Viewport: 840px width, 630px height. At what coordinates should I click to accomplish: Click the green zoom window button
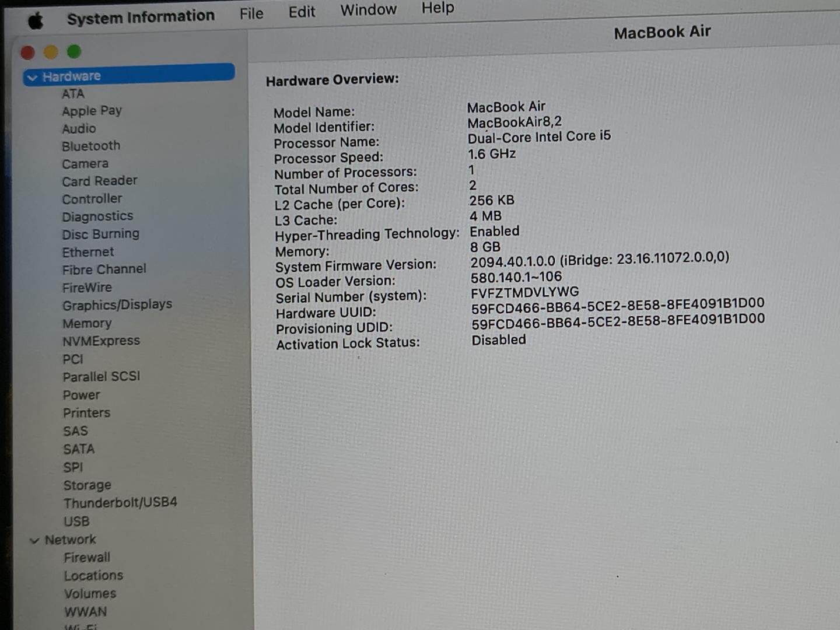click(74, 52)
